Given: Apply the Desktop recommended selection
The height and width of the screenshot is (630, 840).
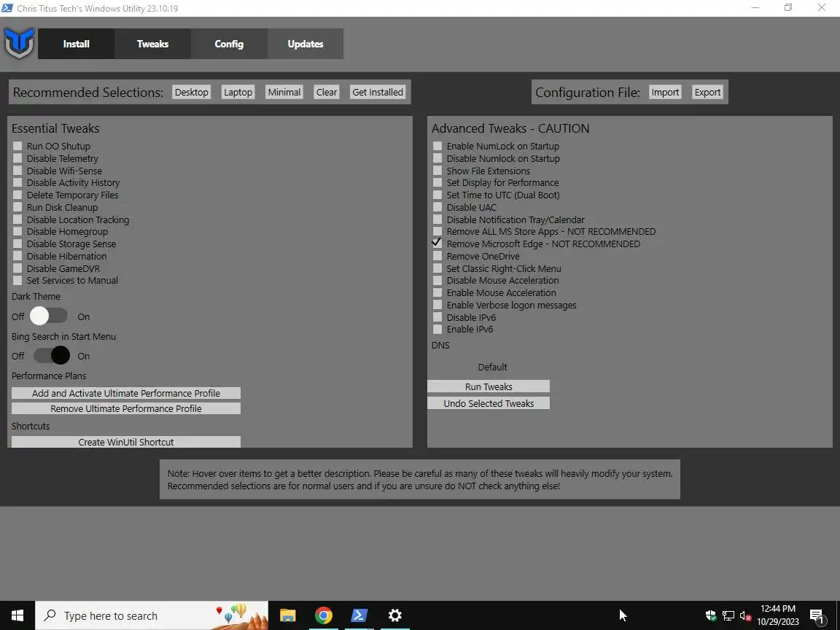Looking at the screenshot, I should pos(191,92).
